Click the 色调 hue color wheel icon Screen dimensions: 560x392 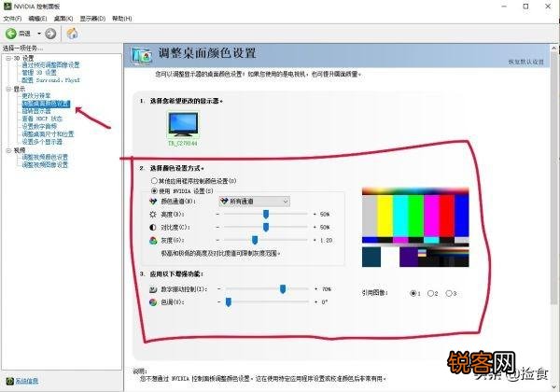coord(153,302)
